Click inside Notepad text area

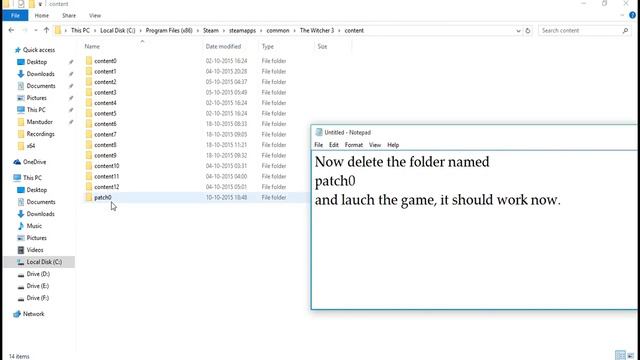pyautogui.click(x=474, y=230)
